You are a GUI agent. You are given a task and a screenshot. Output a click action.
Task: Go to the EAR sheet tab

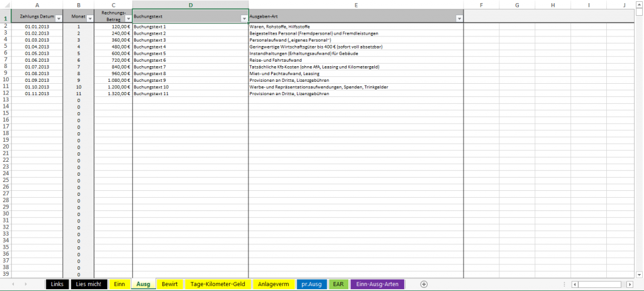[x=338, y=284]
